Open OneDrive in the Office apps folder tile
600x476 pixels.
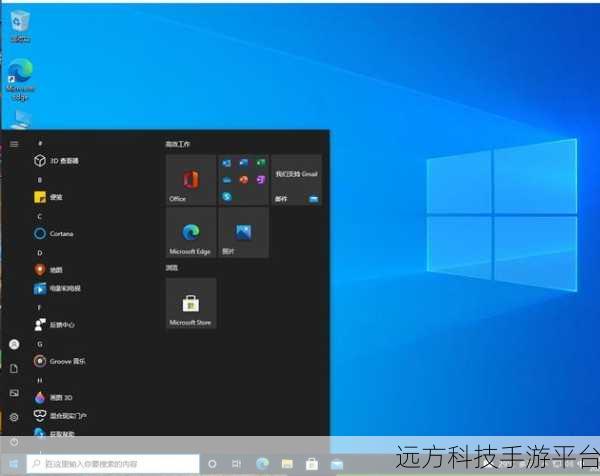227,180
